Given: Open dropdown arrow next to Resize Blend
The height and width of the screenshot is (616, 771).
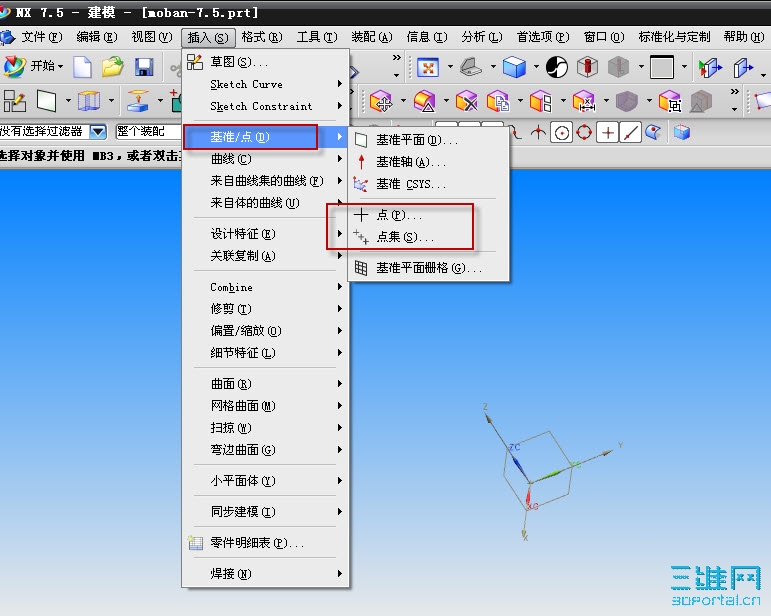Looking at the screenshot, I should pos(445,101).
